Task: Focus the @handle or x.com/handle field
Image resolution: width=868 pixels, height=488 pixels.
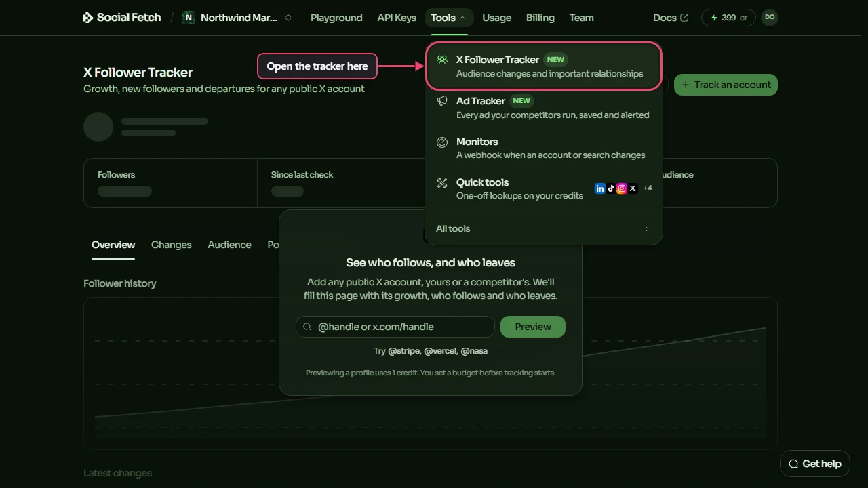Action: coord(395,327)
